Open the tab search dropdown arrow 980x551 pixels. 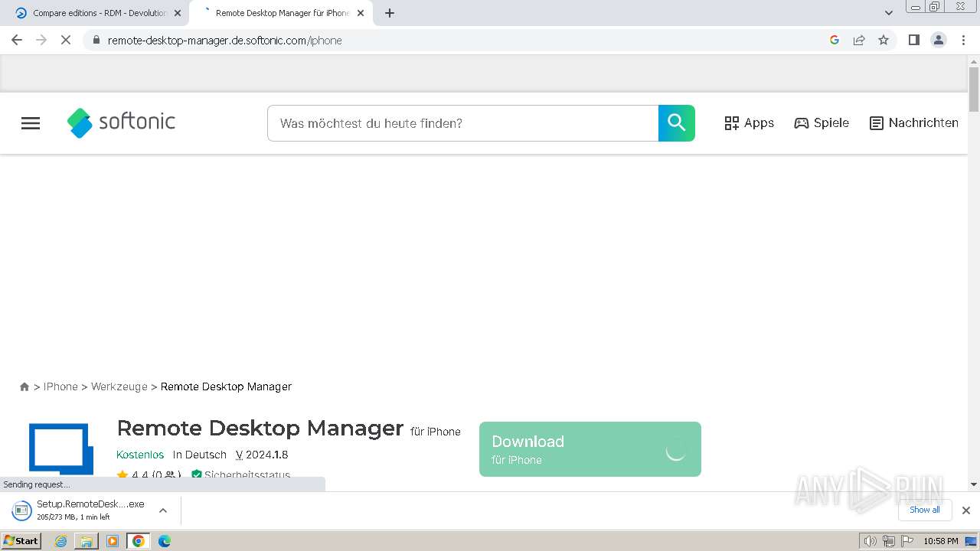(889, 13)
